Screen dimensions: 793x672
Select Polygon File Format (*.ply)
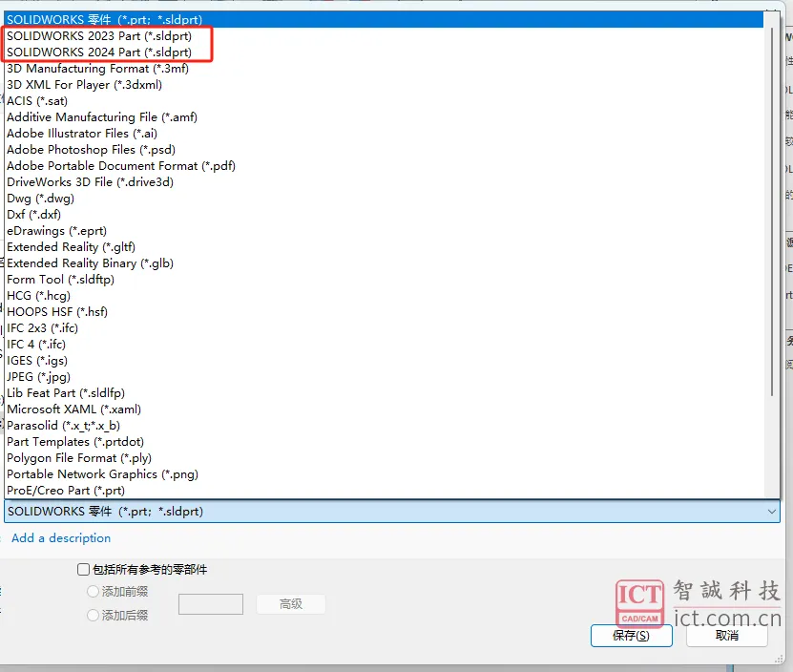click(x=384, y=457)
